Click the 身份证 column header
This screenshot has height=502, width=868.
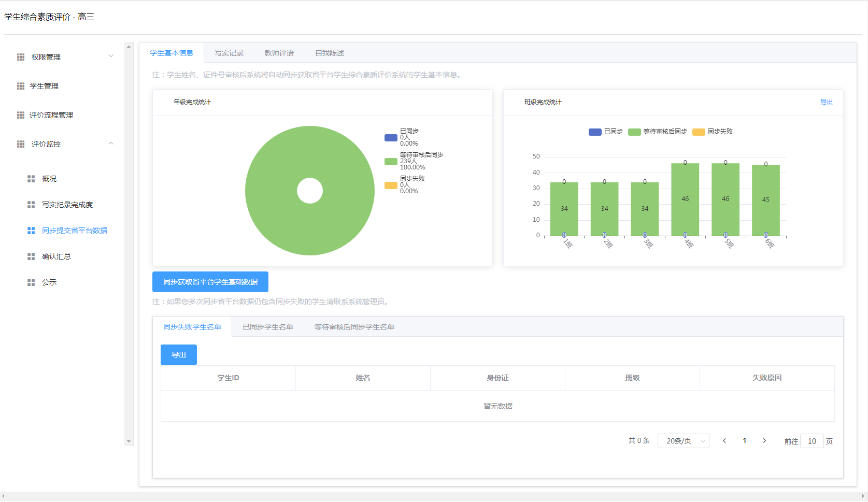[497, 378]
